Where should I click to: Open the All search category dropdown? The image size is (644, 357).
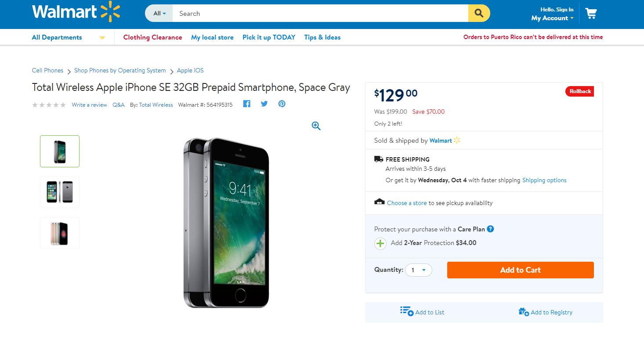tap(159, 14)
